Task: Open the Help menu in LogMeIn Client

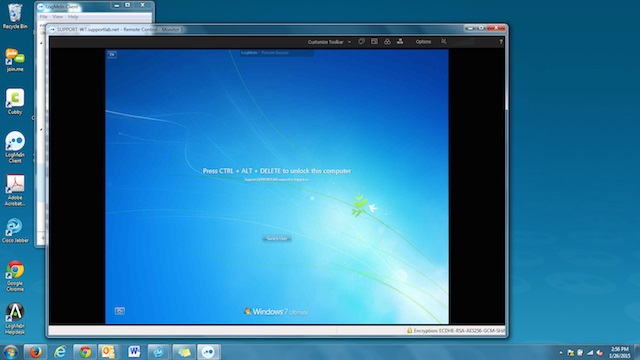Action: click(x=73, y=17)
